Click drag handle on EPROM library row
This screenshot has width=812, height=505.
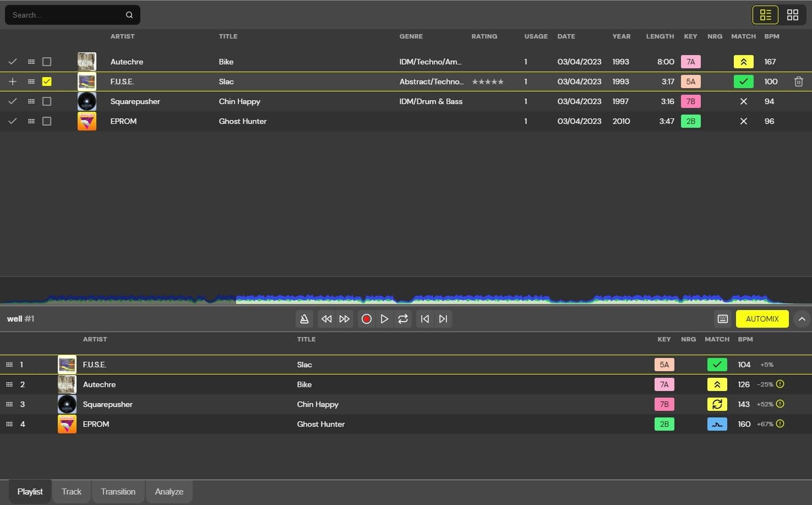[x=31, y=121]
